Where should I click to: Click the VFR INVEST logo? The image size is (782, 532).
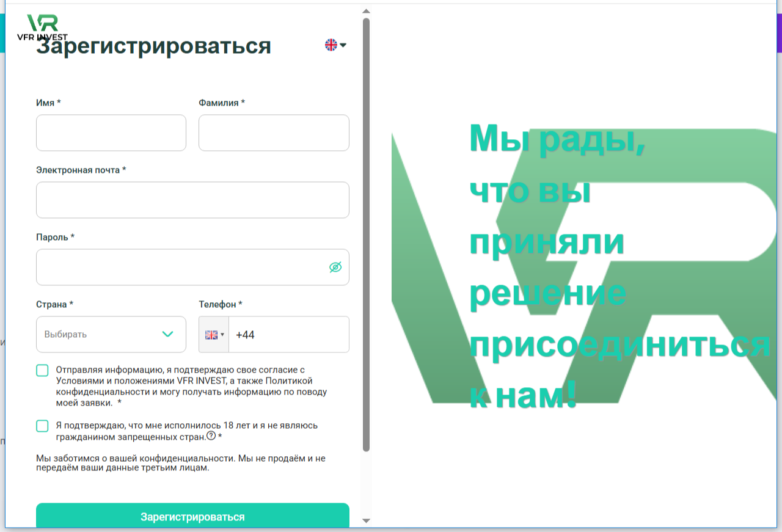point(43,27)
